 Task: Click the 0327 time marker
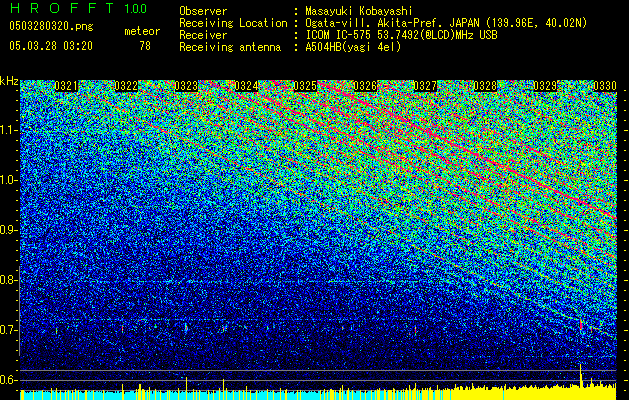point(425,86)
